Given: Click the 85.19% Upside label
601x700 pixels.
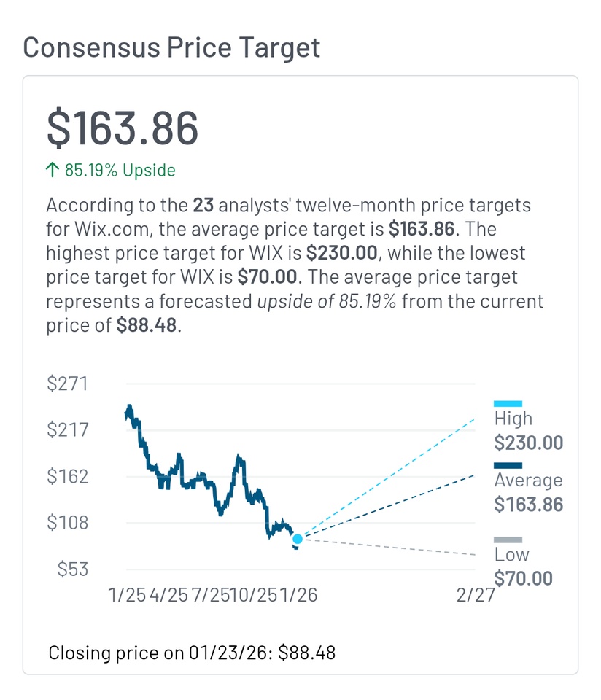Looking at the screenshot, I should click(120, 171).
